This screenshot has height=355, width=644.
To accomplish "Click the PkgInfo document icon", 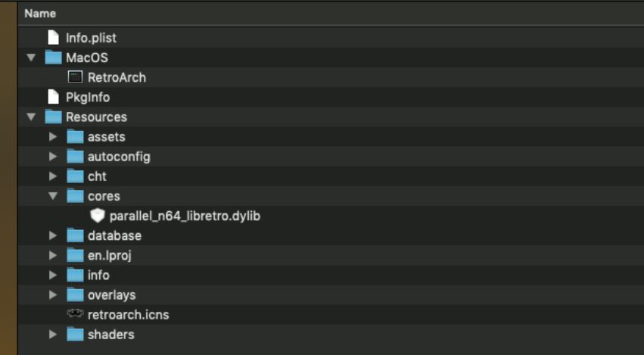I will point(53,97).
